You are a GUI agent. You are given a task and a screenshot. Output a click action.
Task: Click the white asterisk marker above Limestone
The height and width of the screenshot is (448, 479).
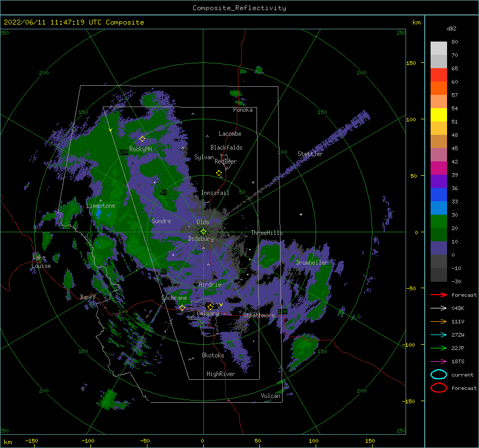click(x=101, y=201)
